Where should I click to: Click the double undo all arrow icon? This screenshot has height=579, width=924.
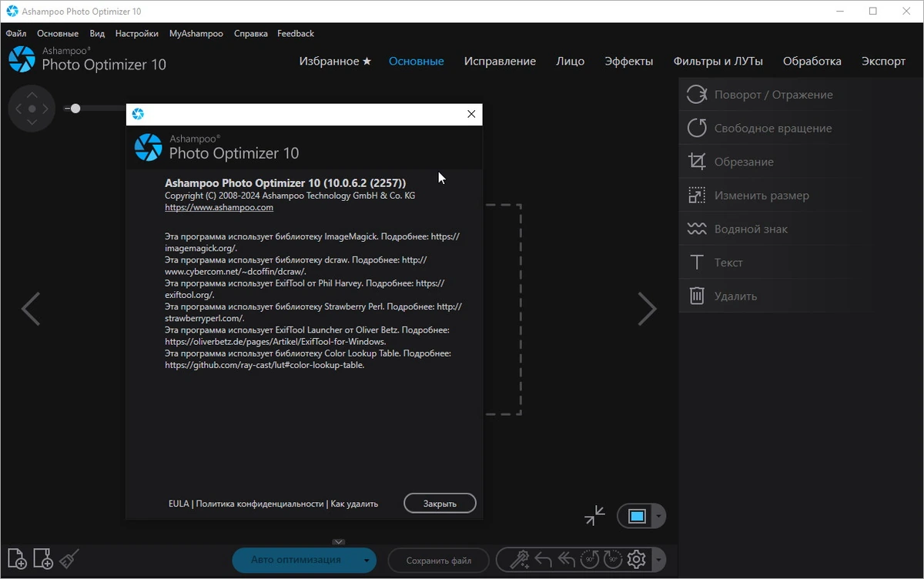coord(567,559)
